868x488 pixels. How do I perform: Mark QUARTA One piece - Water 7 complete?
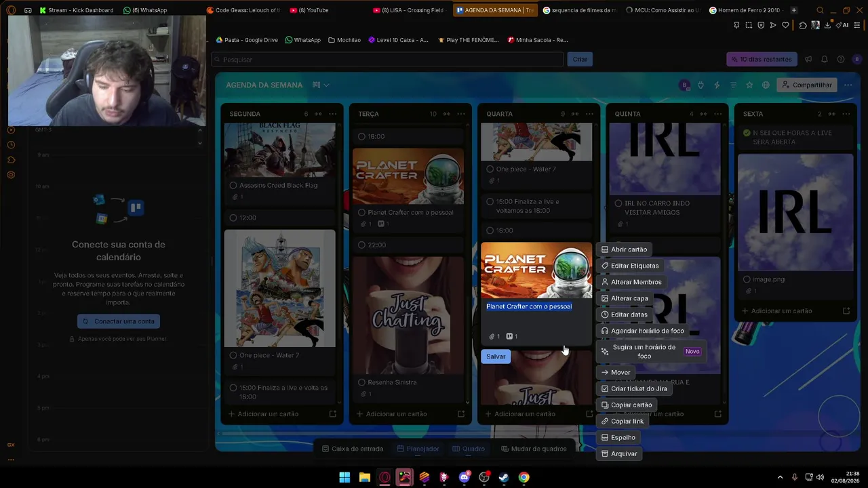pos(490,169)
